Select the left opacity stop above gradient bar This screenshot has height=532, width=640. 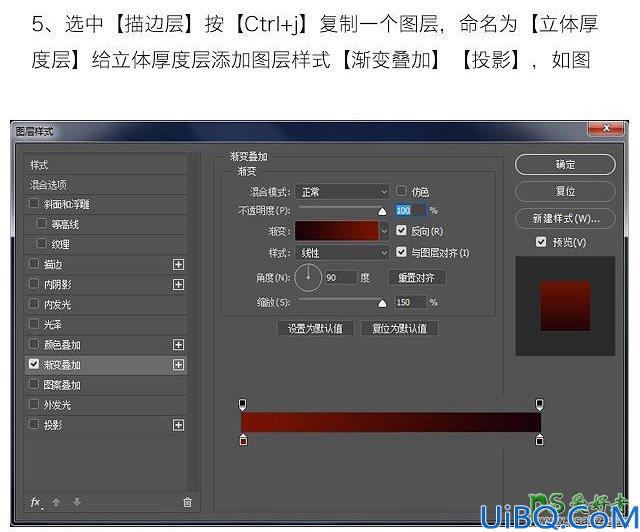(242, 404)
